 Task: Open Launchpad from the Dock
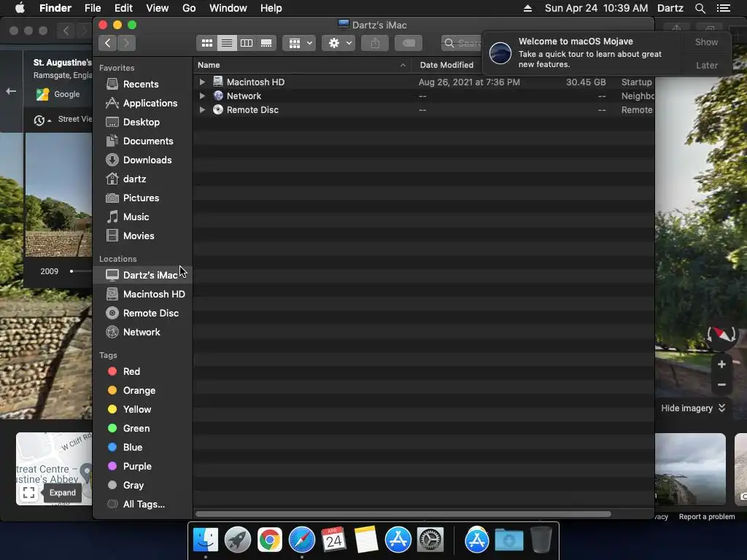click(x=238, y=540)
